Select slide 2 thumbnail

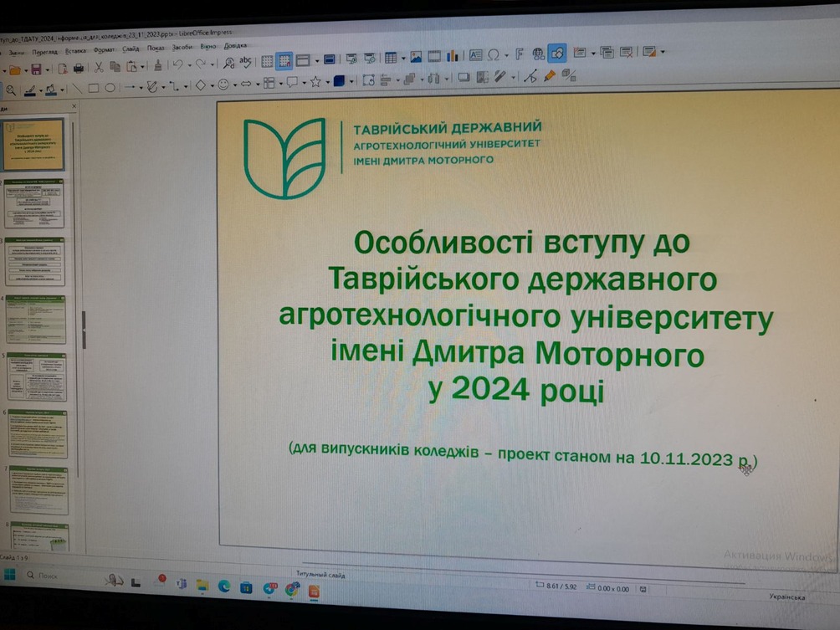click(34, 203)
